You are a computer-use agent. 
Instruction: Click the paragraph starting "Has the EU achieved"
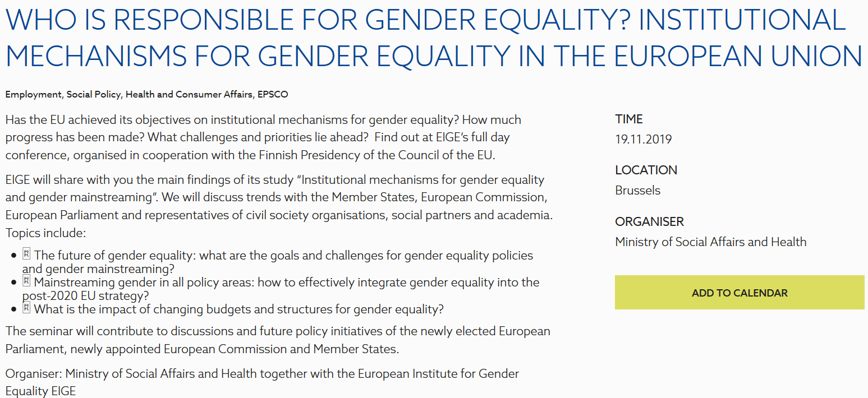[x=263, y=137]
